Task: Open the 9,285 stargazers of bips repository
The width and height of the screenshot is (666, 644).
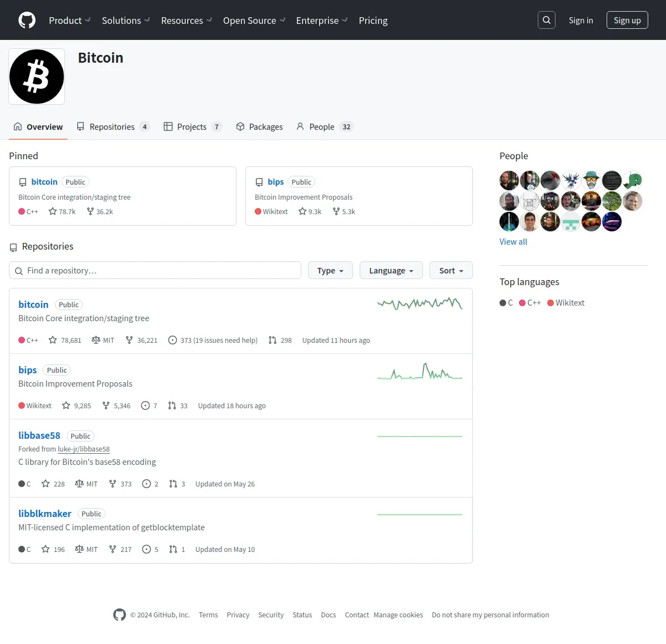Action: [77, 405]
